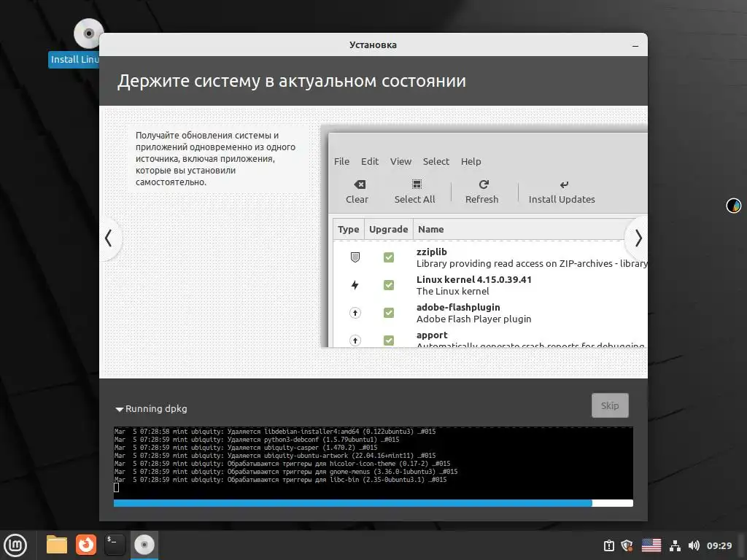747x560 pixels.
Task: Click the up-arrow icon beside adobe-flashplugin
Action: [355, 313]
